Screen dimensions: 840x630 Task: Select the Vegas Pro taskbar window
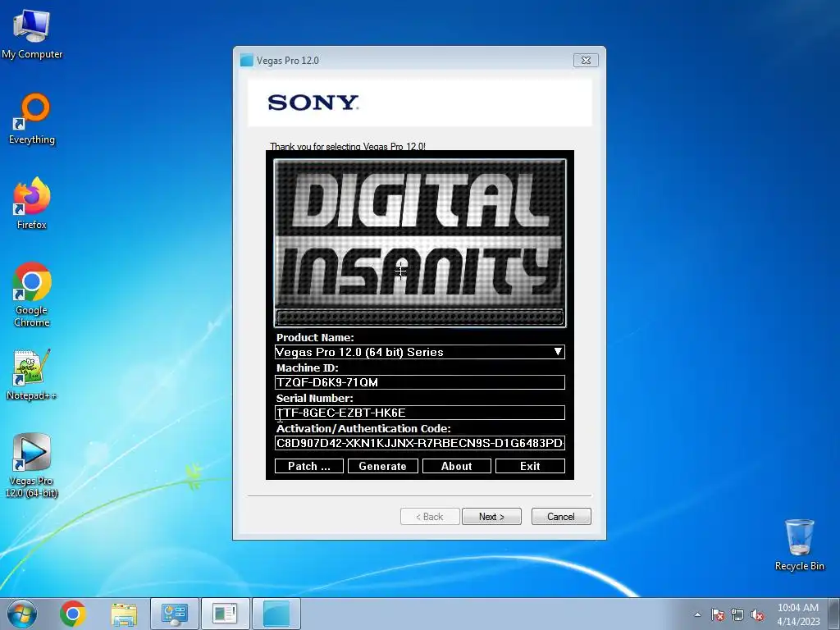point(276,614)
